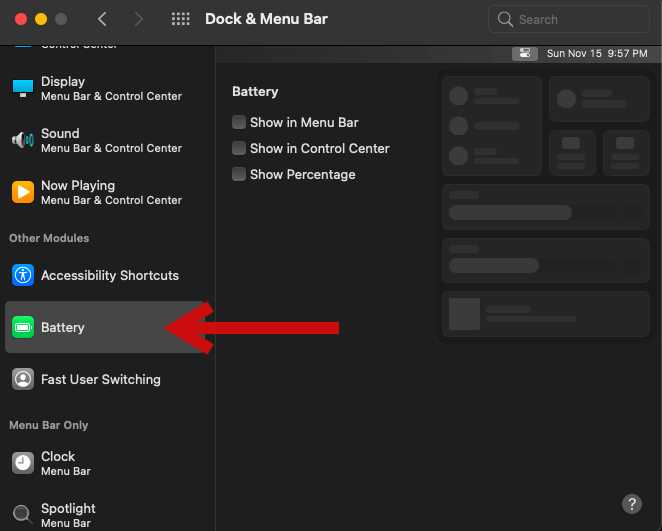Click the blue Accessibility Shortcuts icon
The image size is (662, 531).
[x=23, y=275]
